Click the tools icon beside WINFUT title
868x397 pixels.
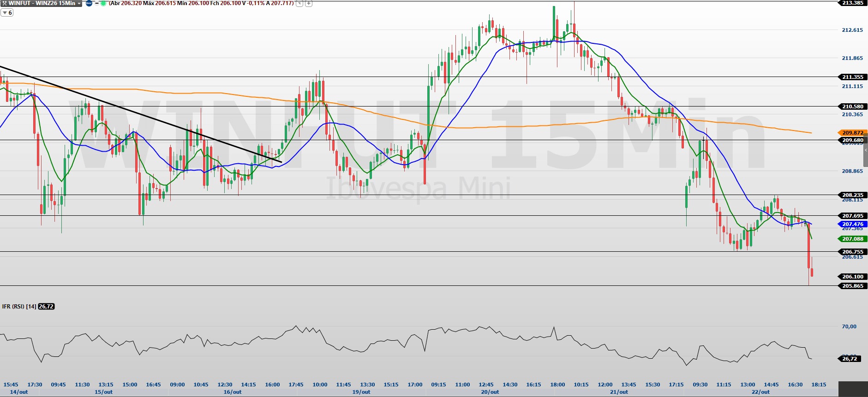4,3
